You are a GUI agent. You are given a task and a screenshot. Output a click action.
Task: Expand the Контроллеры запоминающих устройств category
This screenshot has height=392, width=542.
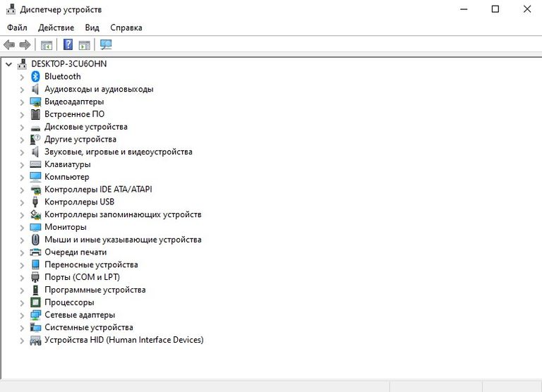22,215
